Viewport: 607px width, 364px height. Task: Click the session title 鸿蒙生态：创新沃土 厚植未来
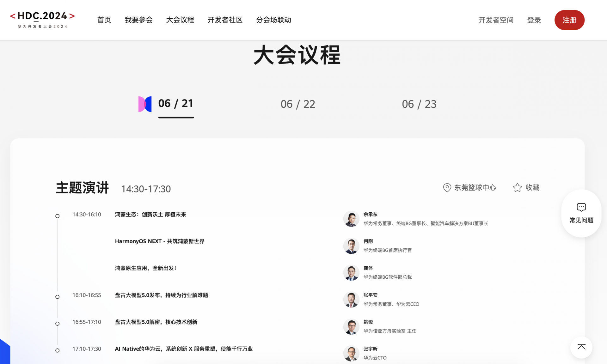coord(150,215)
